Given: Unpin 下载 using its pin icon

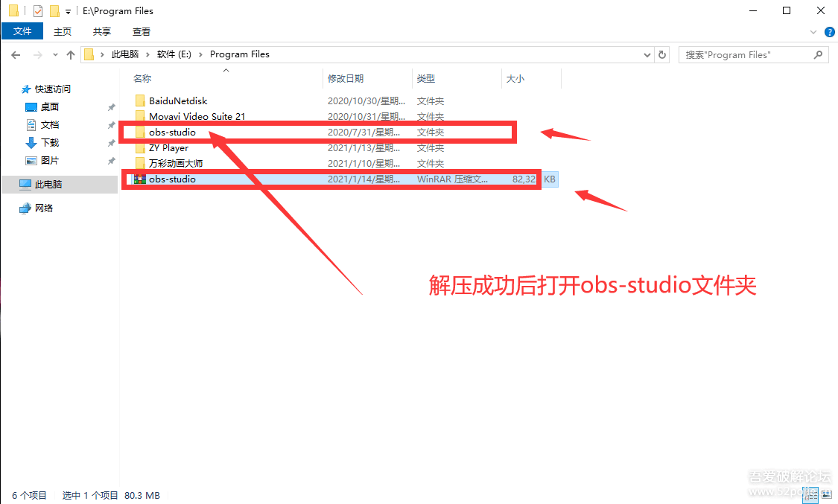Looking at the screenshot, I should [111, 143].
